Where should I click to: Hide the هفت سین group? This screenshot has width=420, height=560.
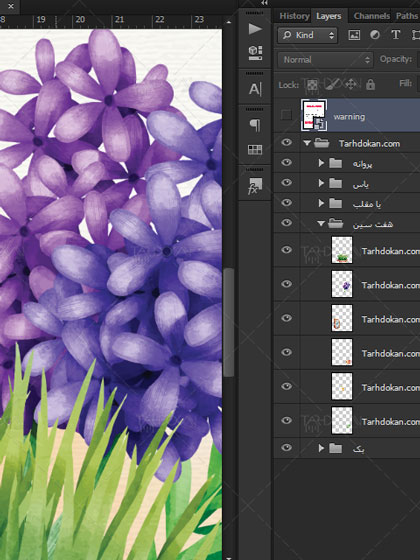pyautogui.click(x=286, y=222)
